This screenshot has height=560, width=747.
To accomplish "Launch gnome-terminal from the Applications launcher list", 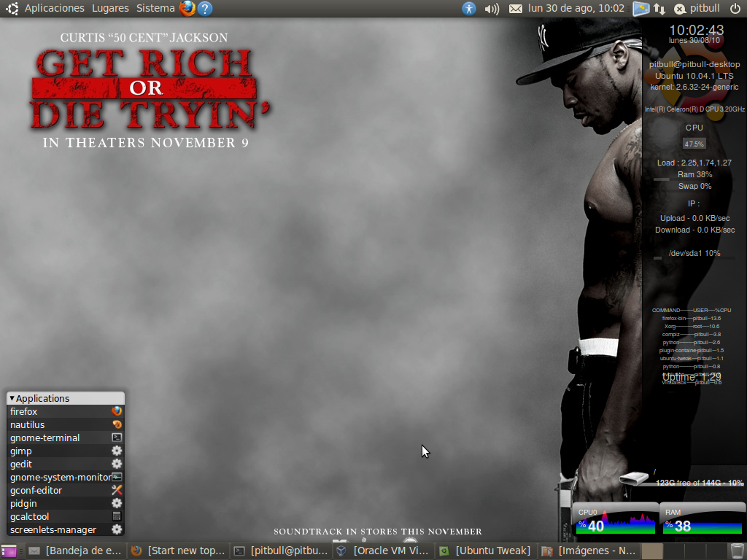I will pyautogui.click(x=66, y=437).
